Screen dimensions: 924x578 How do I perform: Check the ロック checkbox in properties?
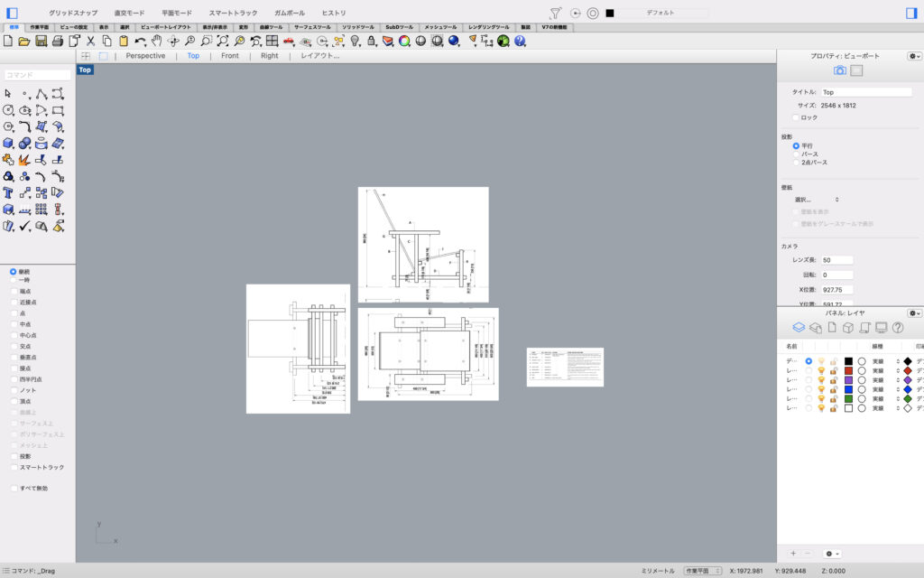coord(796,117)
